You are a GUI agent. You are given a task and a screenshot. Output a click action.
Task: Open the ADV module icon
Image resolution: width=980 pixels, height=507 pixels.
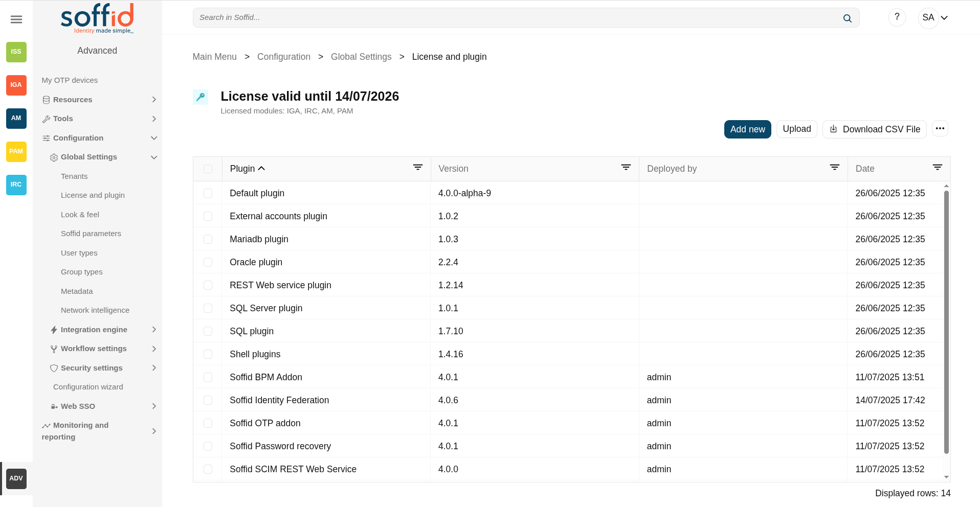click(x=16, y=478)
